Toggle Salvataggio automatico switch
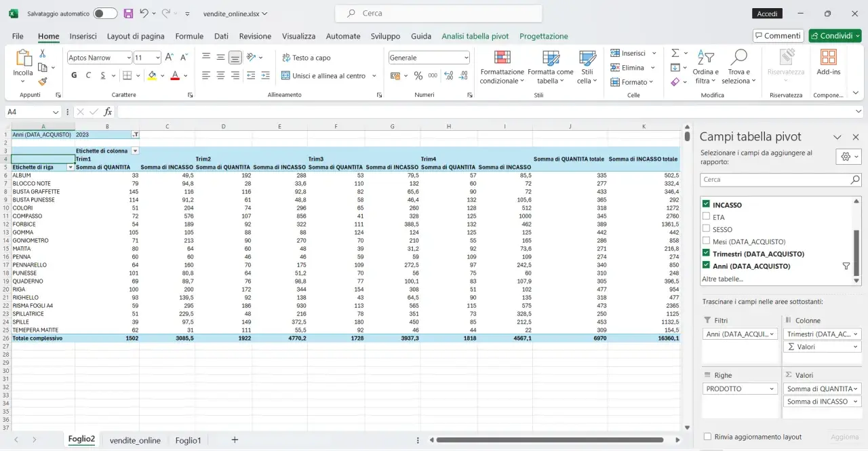Viewport: 868px width, 451px height. 105,14
